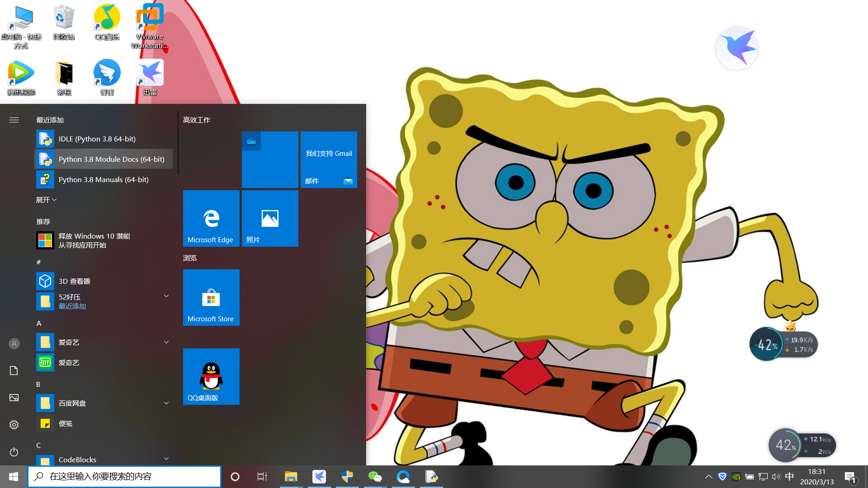Click the Power icon in Start menu
This screenshot has height=488, width=868.
coord(14,452)
